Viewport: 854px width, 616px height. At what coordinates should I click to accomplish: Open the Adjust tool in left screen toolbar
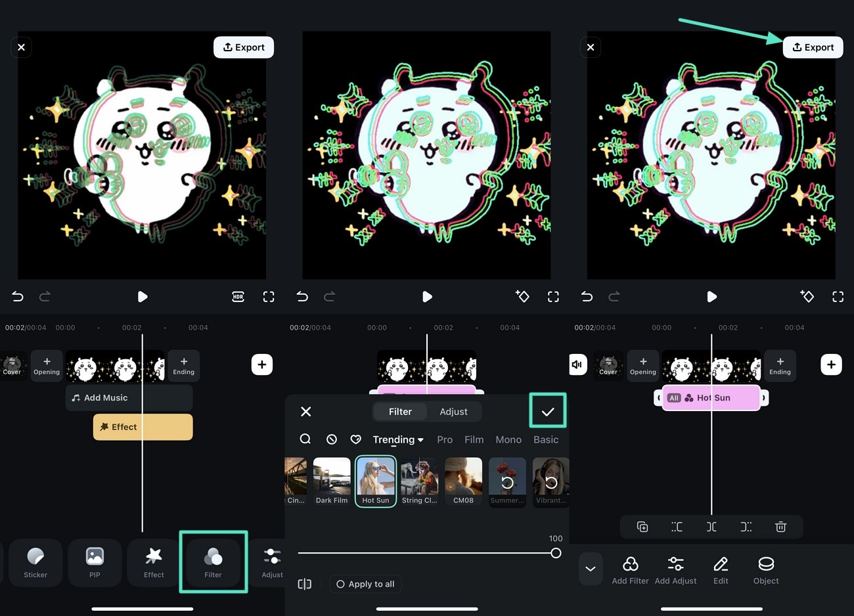click(272, 562)
